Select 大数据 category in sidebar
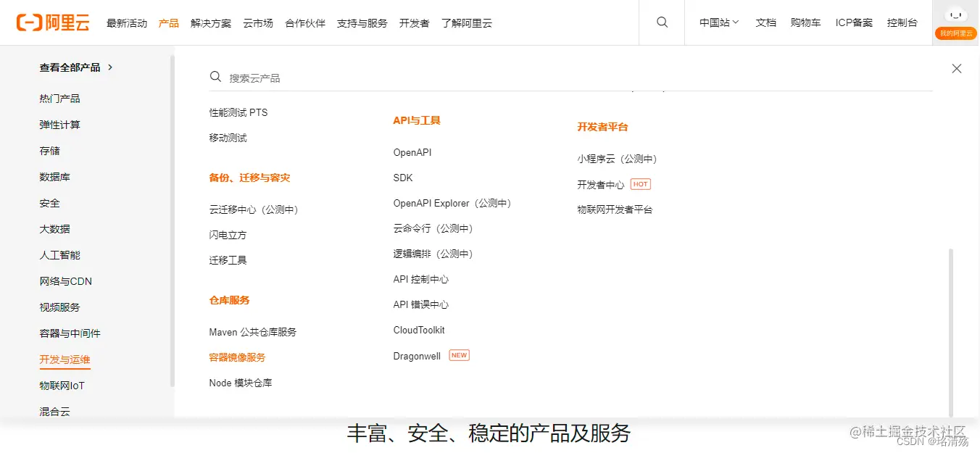The width and height of the screenshot is (980, 453). [x=55, y=229]
